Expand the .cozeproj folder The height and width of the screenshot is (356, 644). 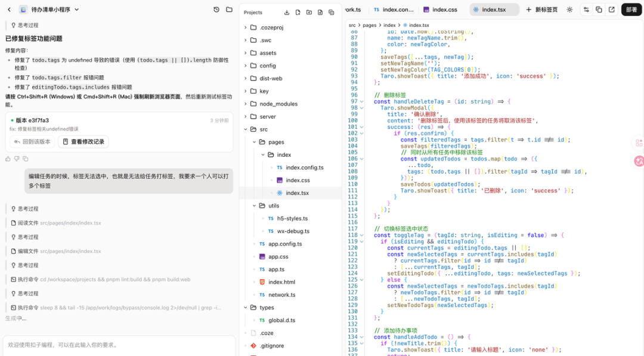(245, 27)
